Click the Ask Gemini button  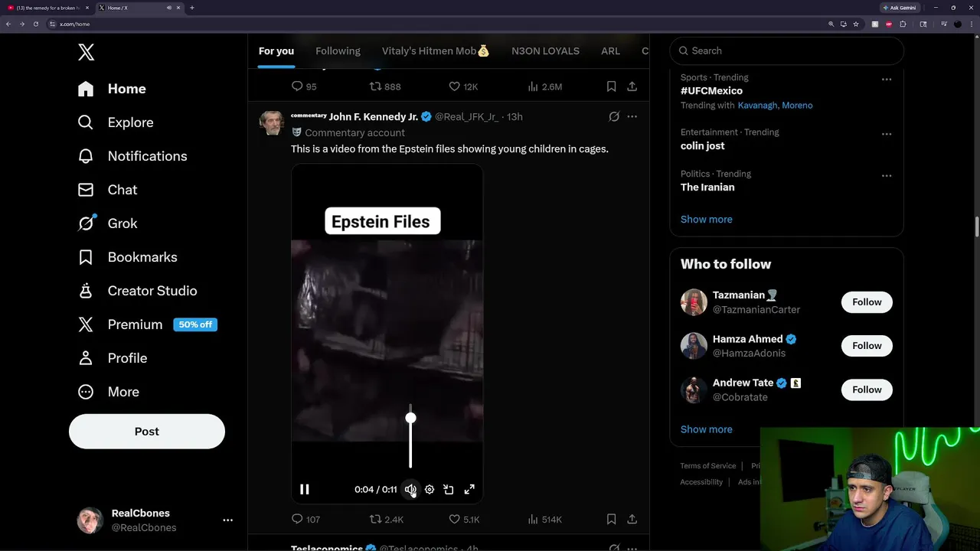point(900,8)
